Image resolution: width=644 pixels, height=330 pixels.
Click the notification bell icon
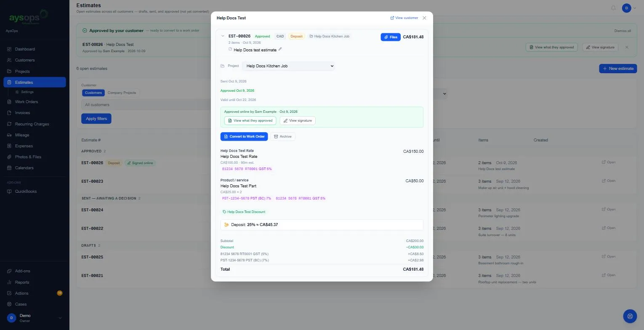coord(613,8)
